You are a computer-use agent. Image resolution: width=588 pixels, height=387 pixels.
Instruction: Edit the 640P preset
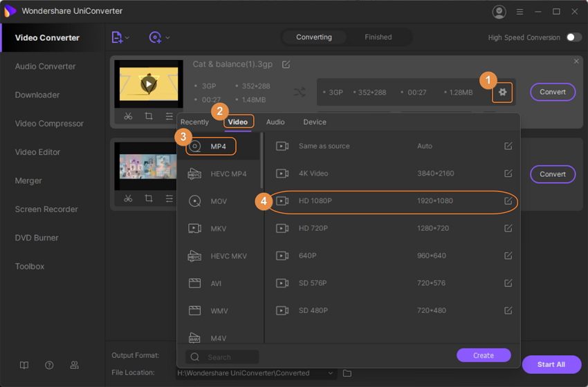point(508,256)
